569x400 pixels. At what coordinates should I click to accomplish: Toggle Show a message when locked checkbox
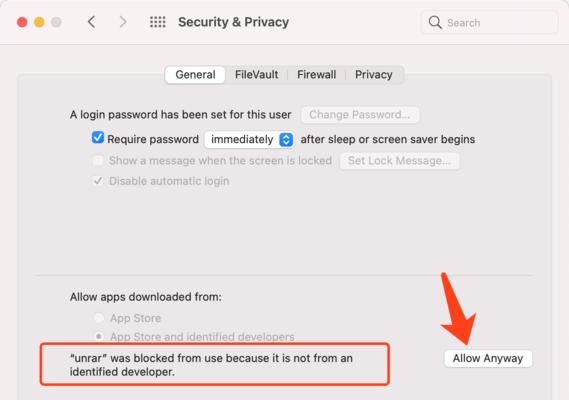pos(98,160)
